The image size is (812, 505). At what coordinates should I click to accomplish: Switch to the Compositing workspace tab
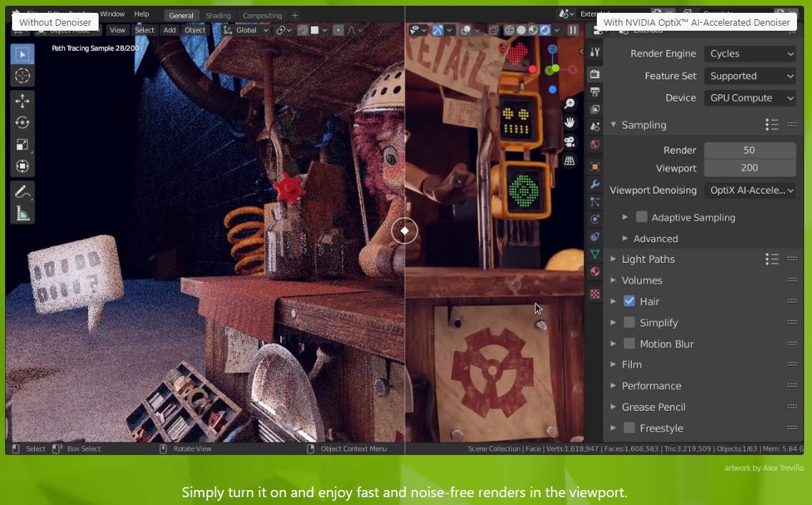pyautogui.click(x=262, y=16)
